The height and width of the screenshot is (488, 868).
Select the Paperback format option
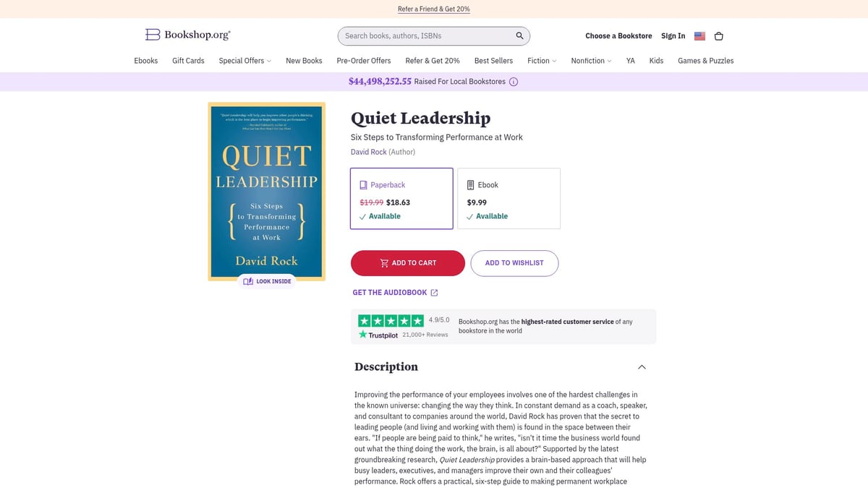coord(401,198)
